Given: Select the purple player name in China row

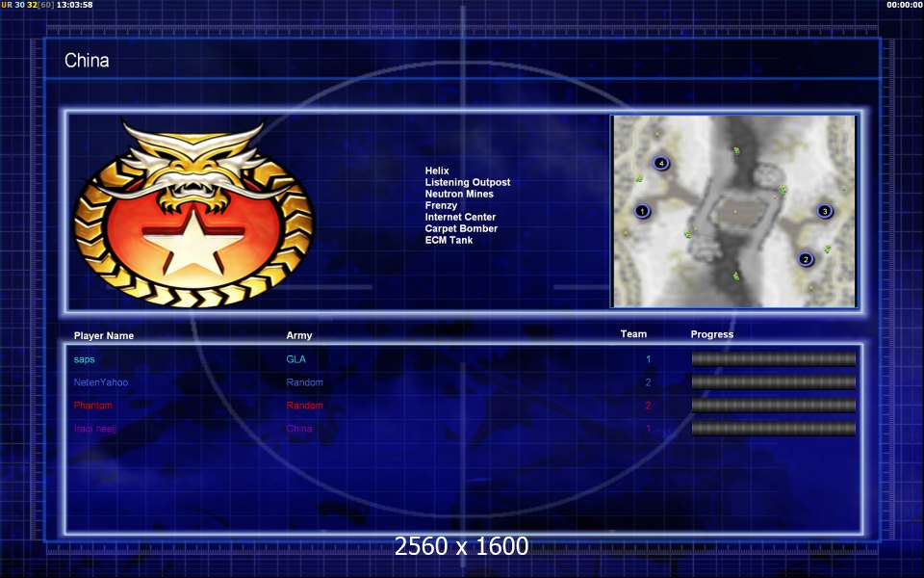Looking at the screenshot, I should click(95, 429).
